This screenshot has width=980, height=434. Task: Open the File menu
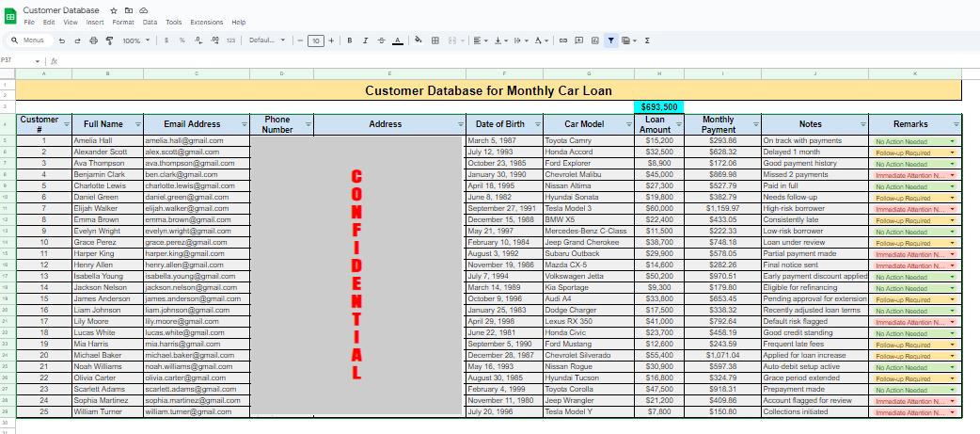point(29,22)
